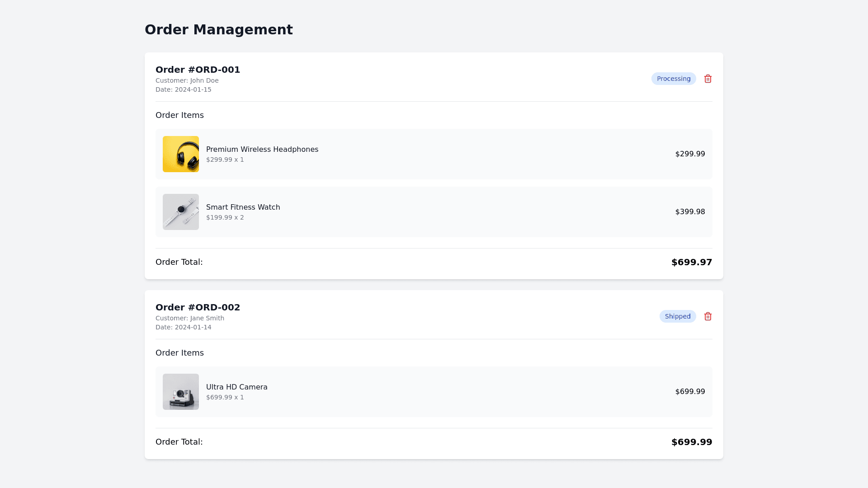The image size is (868, 488).
Task: Click the $299.99 headphones line price
Action: [x=690, y=154]
